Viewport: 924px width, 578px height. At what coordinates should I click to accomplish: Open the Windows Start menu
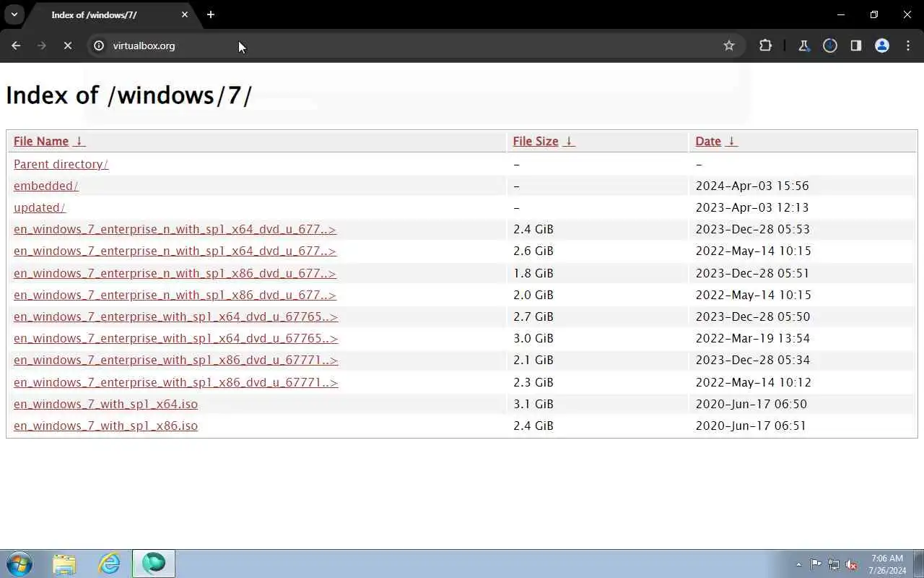[x=19, y=564]
